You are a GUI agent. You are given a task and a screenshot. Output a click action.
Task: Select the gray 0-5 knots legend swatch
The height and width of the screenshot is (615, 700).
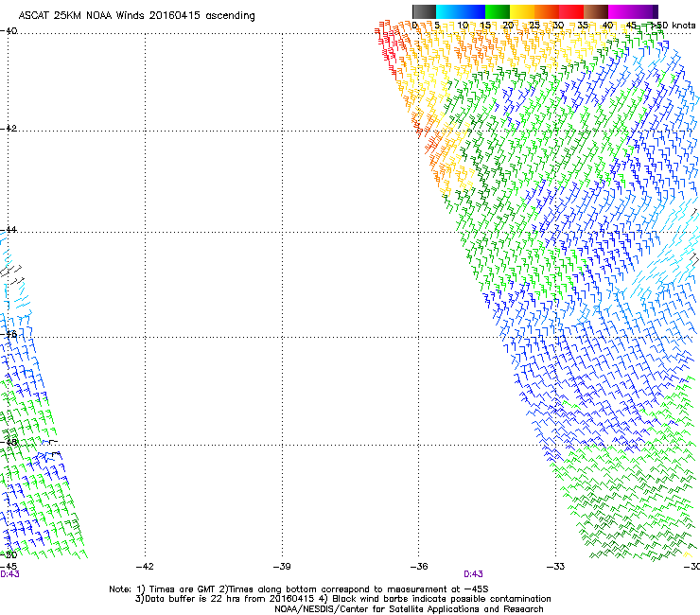click(424, 11)
